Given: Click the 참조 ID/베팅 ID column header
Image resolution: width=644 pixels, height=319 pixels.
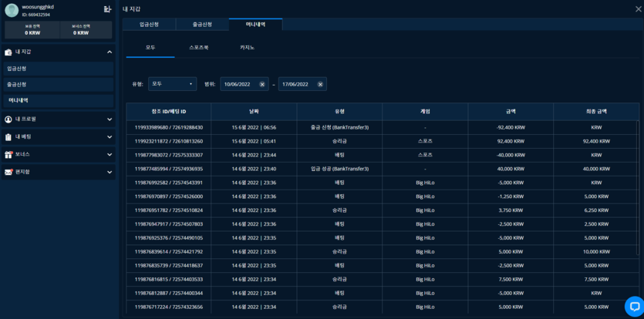Looking at the screenshot, I should coord(169,112).
